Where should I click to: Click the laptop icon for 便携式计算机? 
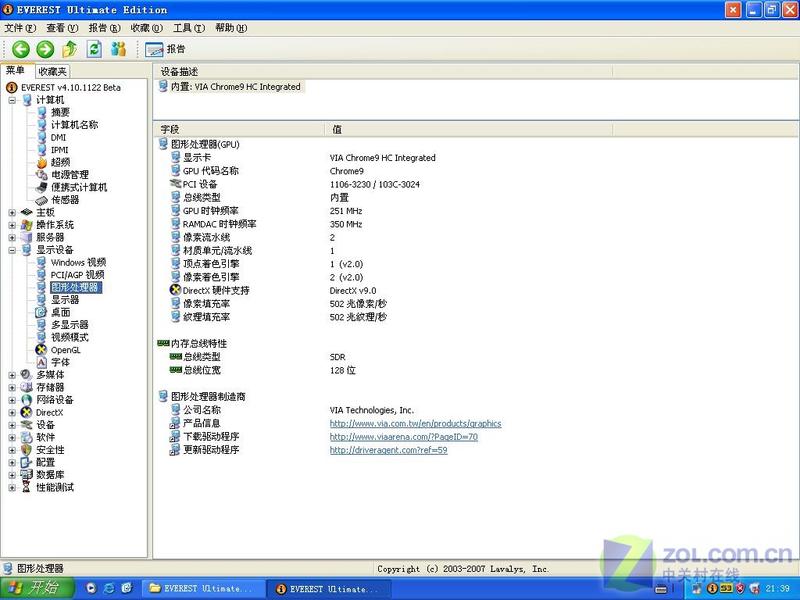(x=42, y=187)
